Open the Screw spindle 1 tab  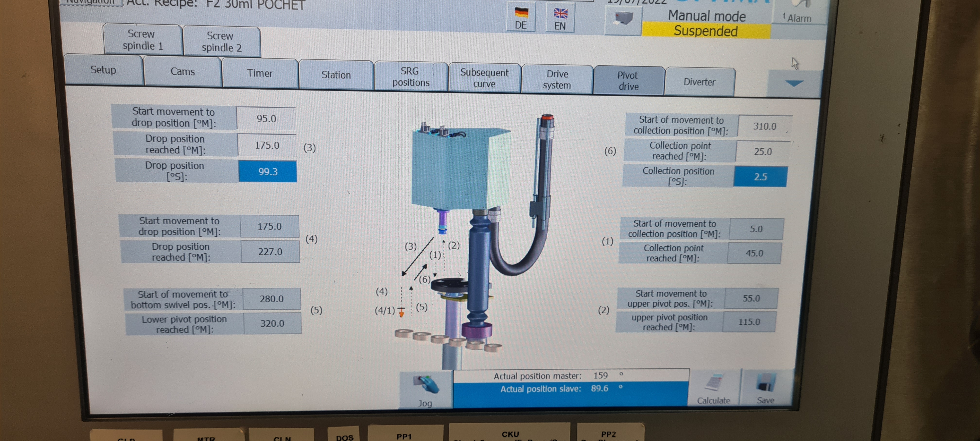(142, 40)
